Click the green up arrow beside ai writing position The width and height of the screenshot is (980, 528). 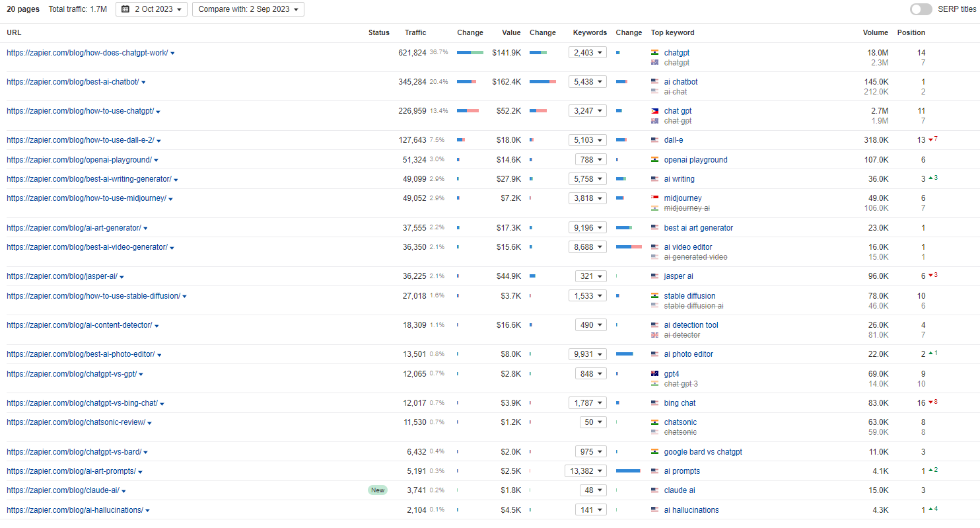[930, 178]
